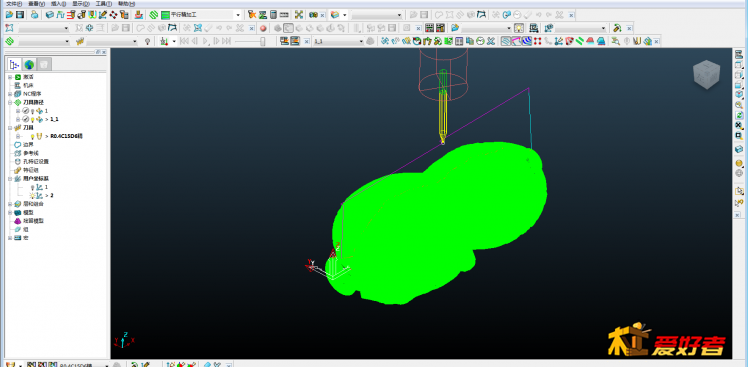
Task: Click the calculator icon in main toolbar
Action: tap(273, 15)
